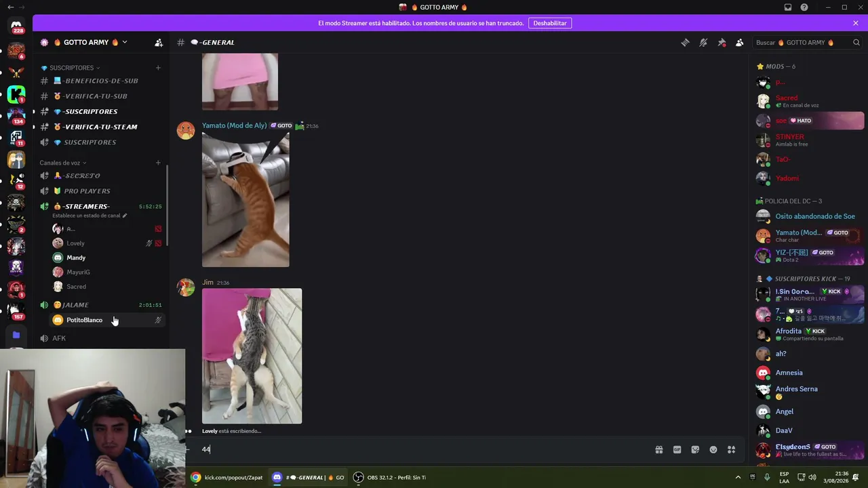868x488 pixels.
Task: Open pinned messages in channel header
Action: [x=722, y=42]
